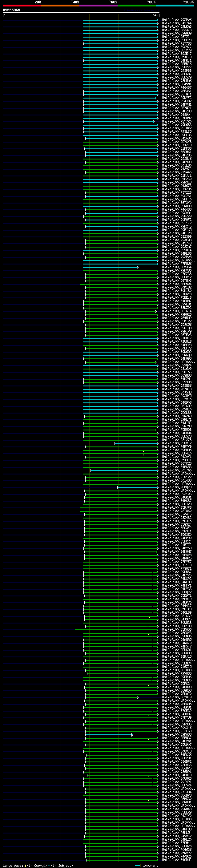Image resolution: width=197 pixels, height=868 pixels.
Task: Click the green ~80% identity legend segment
Action: pos(137,6)
